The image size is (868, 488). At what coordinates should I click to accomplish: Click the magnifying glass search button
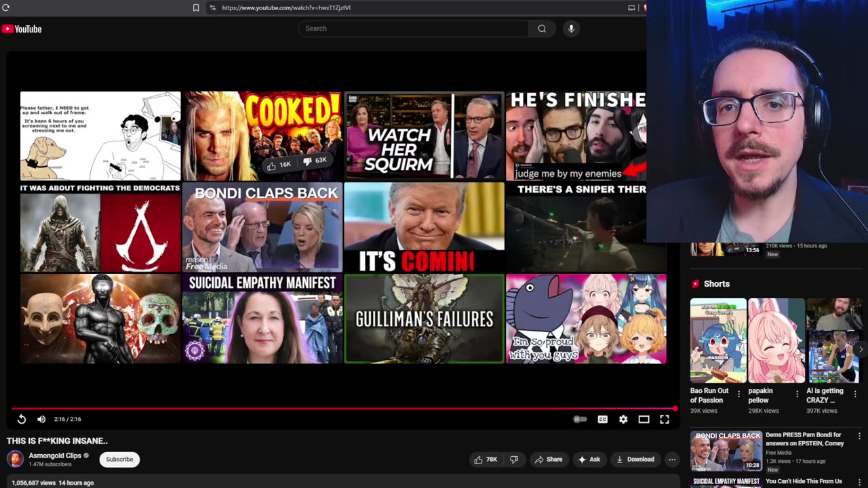pos(542,28)
